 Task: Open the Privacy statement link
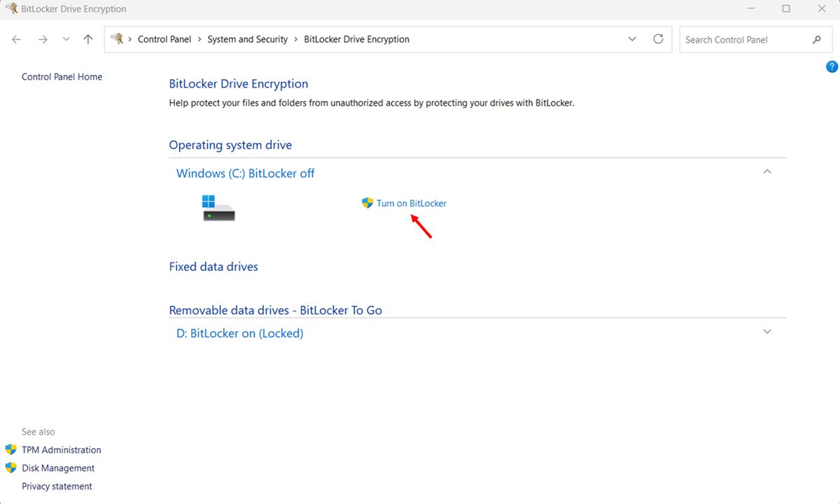[x=57, y=486]
